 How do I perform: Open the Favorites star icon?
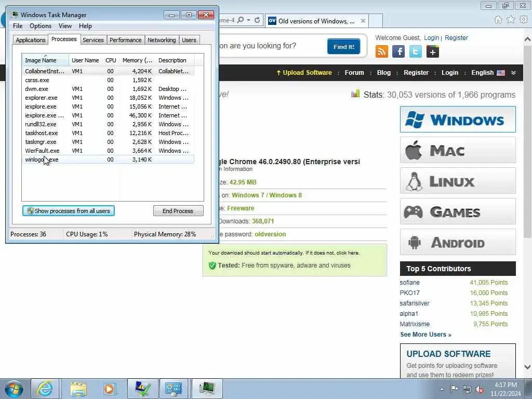pos(511,20)
